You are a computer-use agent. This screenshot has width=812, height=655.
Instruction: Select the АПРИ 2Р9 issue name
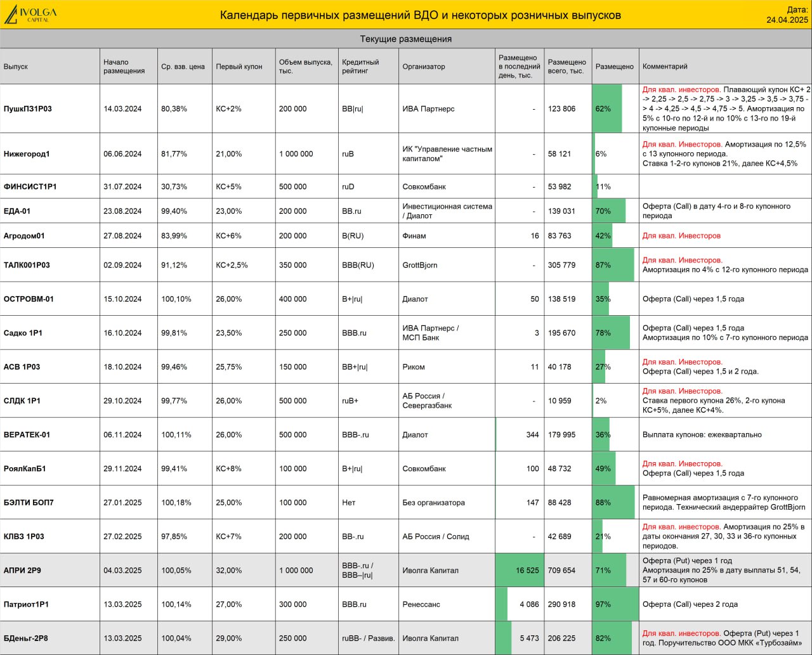tap(22, 571)
